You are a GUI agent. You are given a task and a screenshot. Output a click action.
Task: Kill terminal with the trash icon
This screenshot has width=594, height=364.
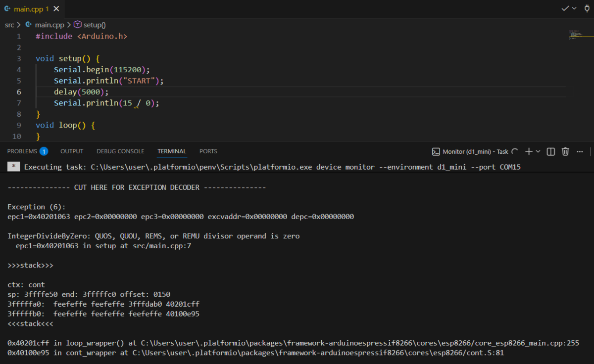pos(565,151)
